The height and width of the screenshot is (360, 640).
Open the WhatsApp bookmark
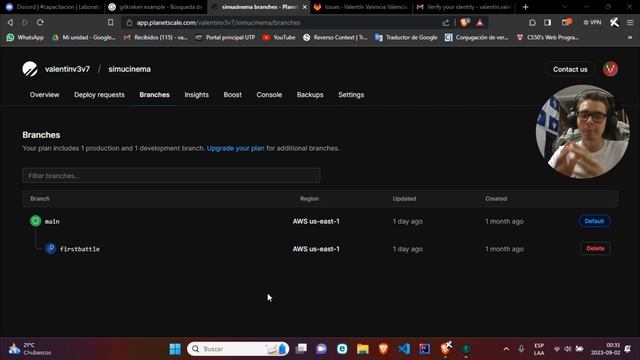pos(25,37)
